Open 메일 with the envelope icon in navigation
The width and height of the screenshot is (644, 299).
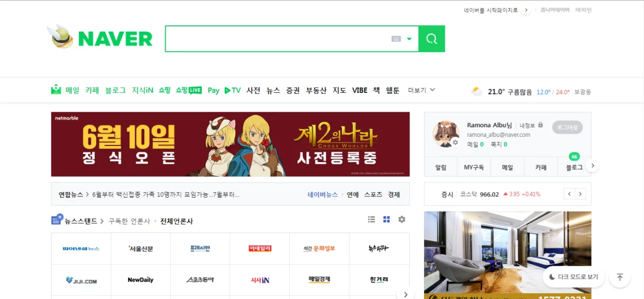point(65,90)
